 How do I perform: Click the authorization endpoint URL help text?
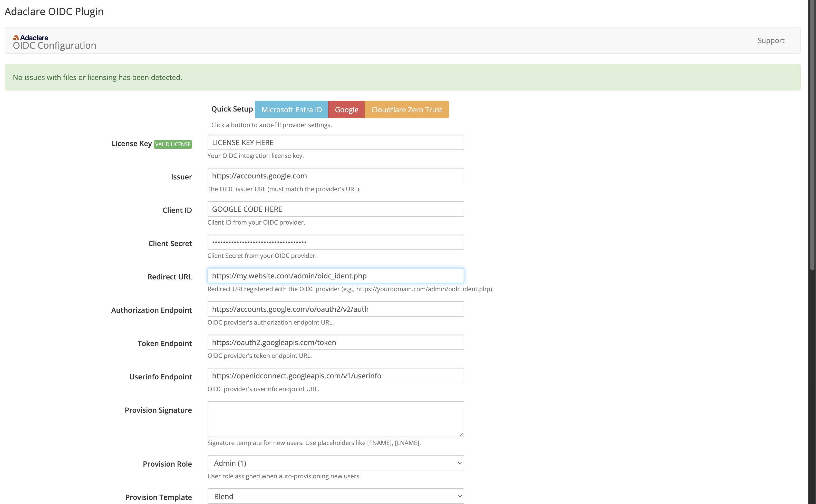coord(270,322)
